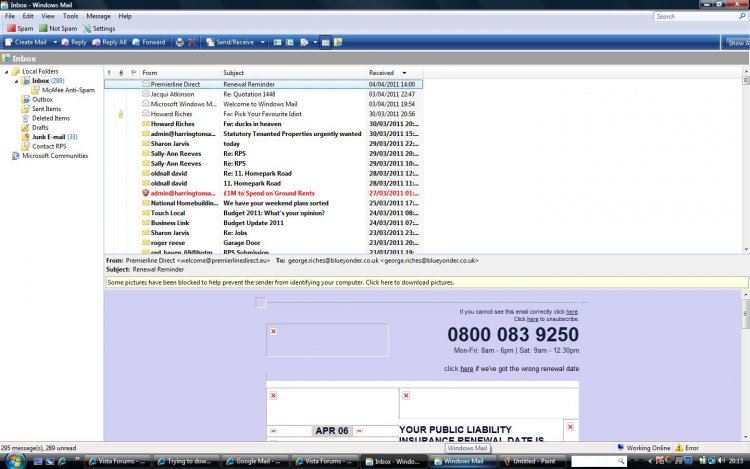Click the Send/Receive button
Image resolution: width=750 pixels, height=469 pixels.
click(230, 42)
